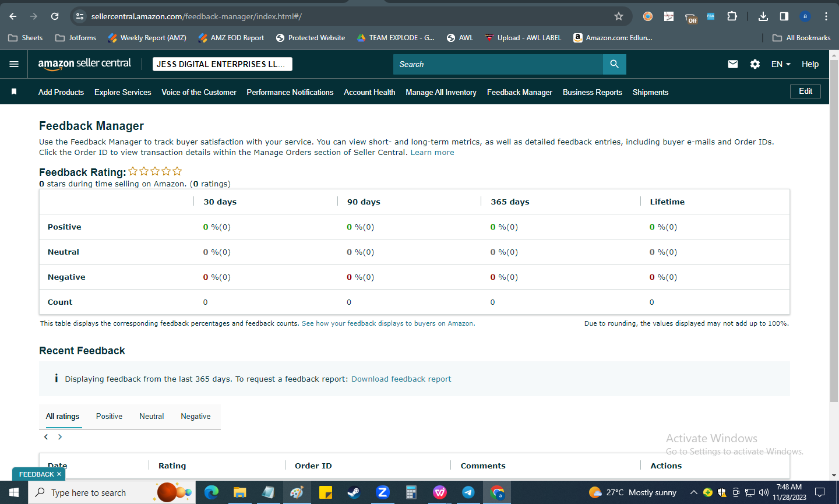Click the page vertical scrollbar
This screenshot has height=504, width=839.
(x=834, y=230)
